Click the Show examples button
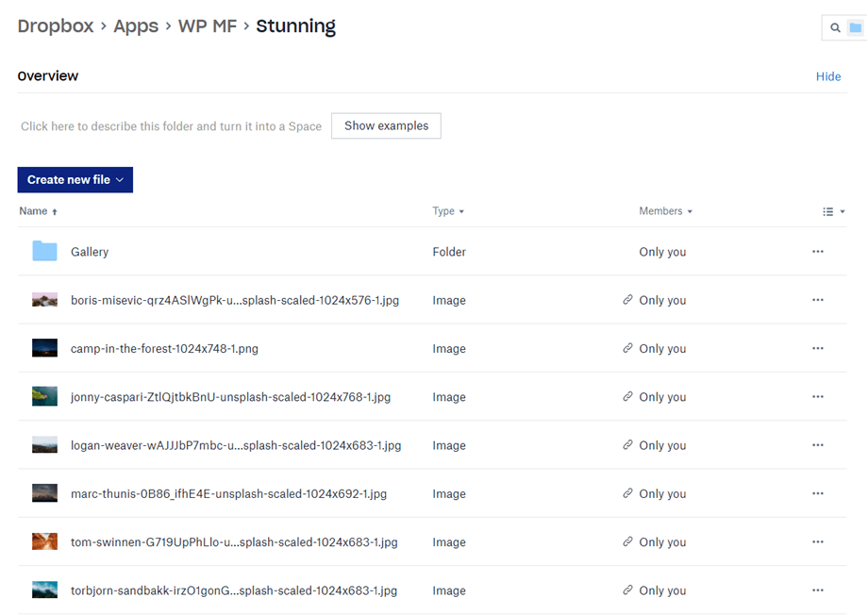868x615 pixels. [386, 126]
